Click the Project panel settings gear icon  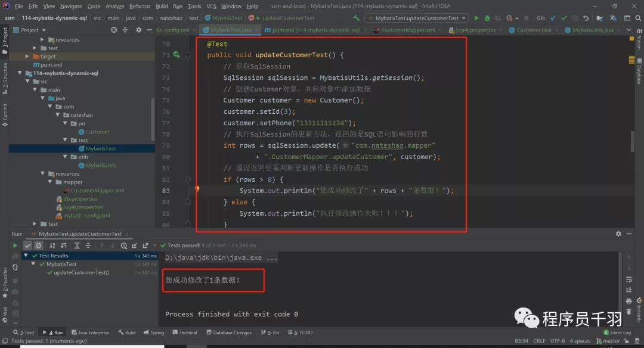[138, 30]
